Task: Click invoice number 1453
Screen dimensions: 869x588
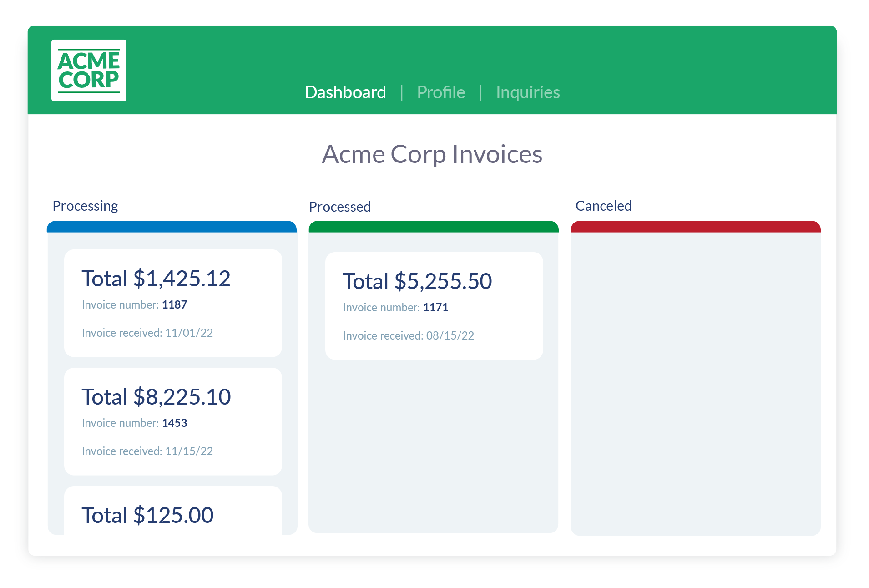Action: (x=174, y=423)
